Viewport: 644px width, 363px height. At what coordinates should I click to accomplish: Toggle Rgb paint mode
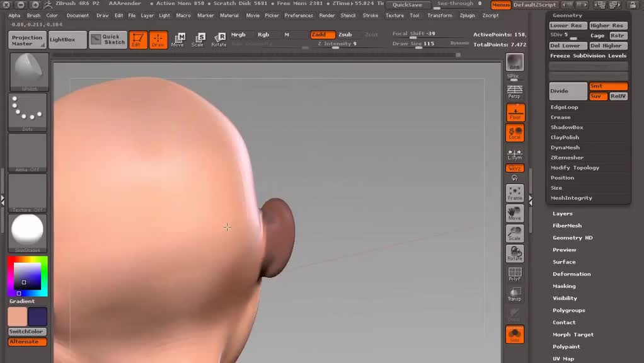coord(263,35)
